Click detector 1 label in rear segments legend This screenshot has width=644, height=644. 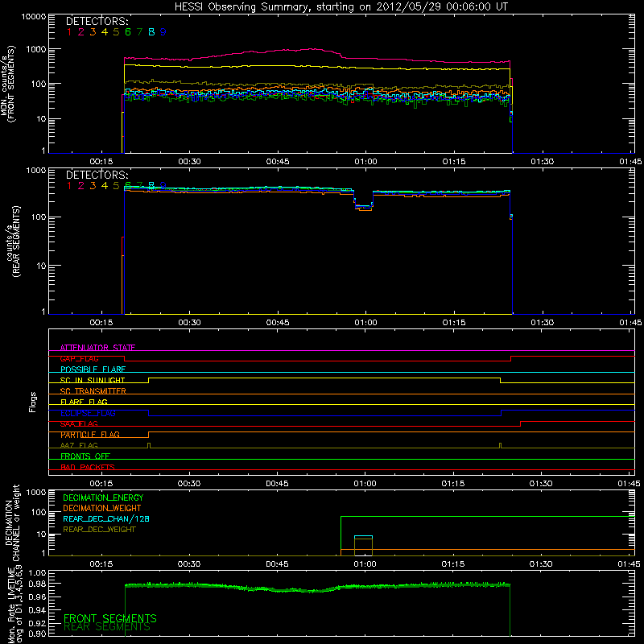(x=69, y=186)
